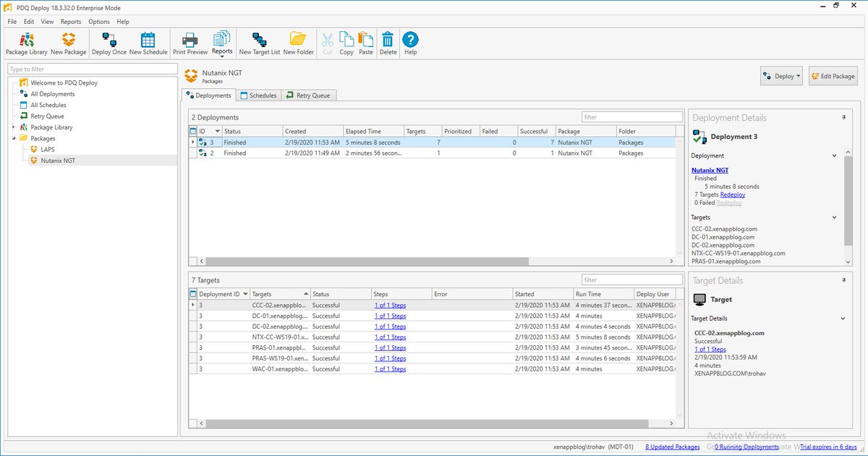This screenshot has height=456, width=868.
Task: Open the ID column sort dropdown arrow
Action: [x=218, y=131]
